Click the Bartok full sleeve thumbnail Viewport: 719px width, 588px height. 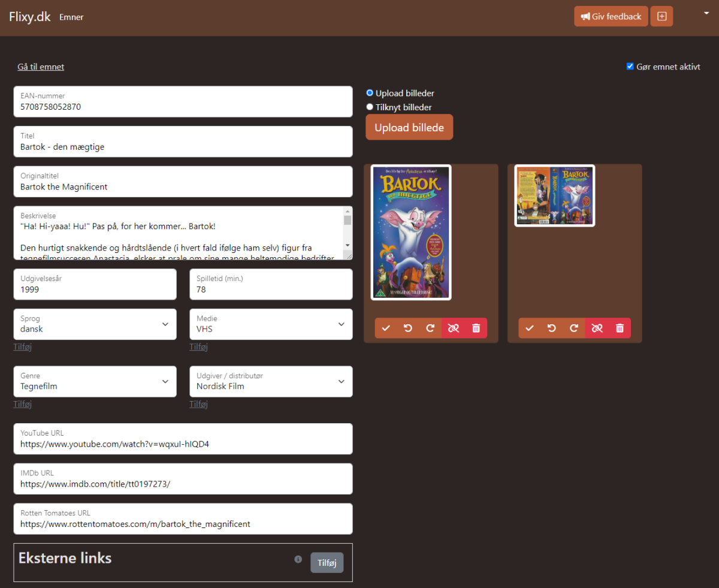[x=555, y=195]
